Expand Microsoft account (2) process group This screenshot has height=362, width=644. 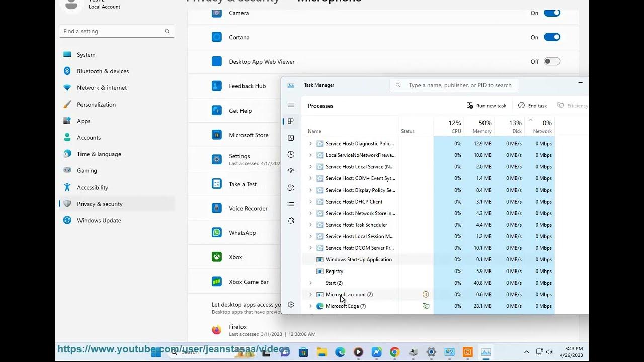click(310, 294)
